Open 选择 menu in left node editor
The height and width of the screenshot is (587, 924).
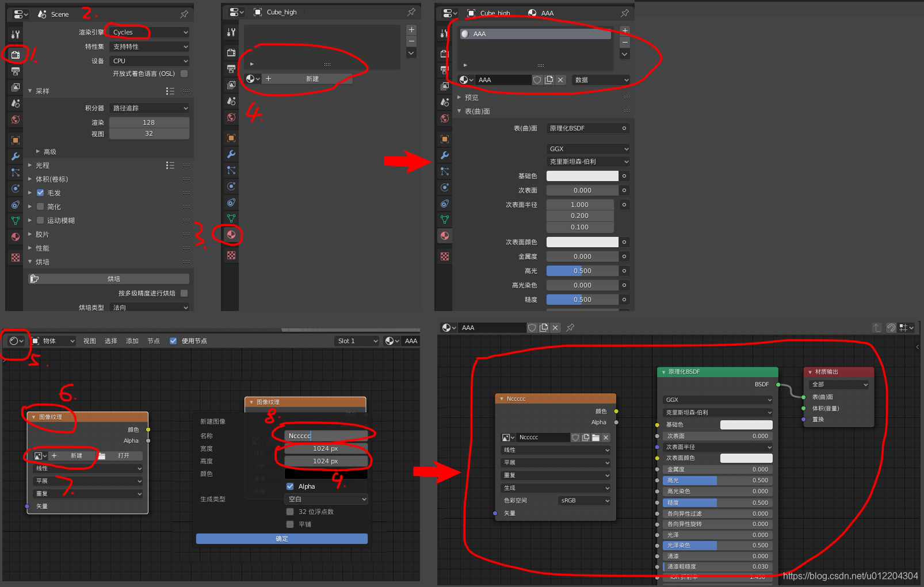(111, 341)
